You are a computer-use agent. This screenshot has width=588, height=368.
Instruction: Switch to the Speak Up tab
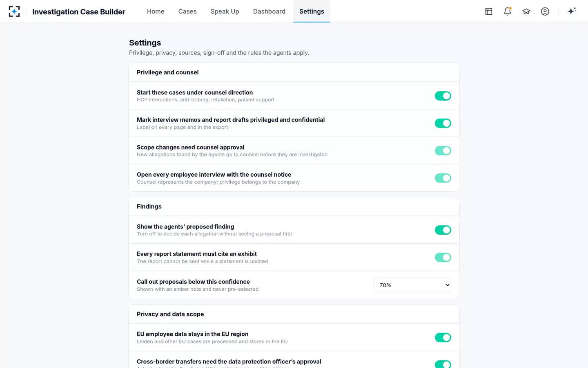coord(225,11)
